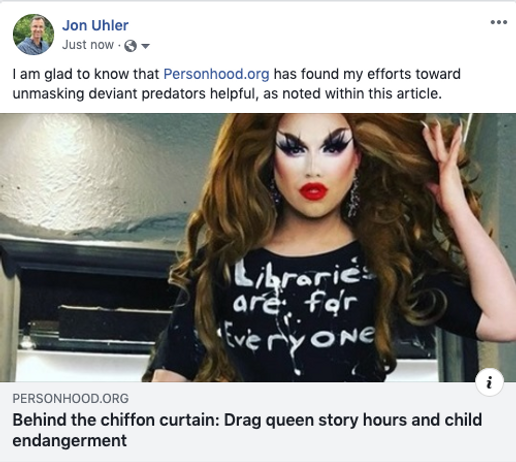
Task: Expand the audience selector dropdown arrow
Action: (145, 46)
